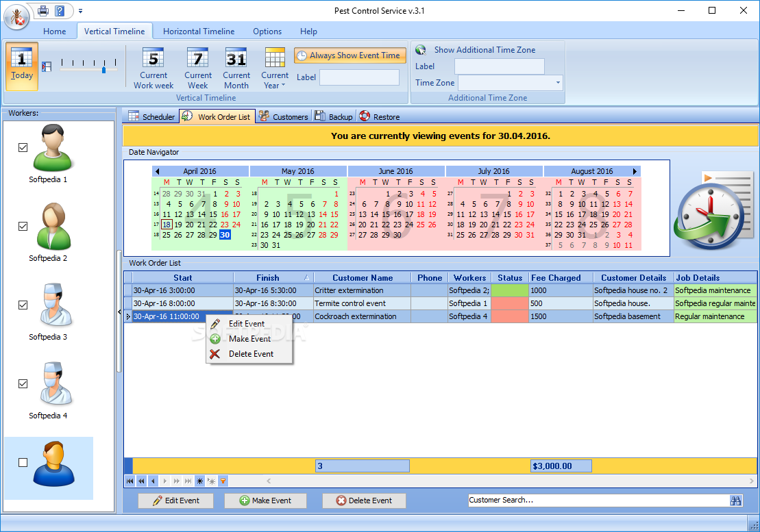Image resolution: width=760 pixels, height=532 pixels.
Task: Go to previous record navigator button
Action: (153, 481)
